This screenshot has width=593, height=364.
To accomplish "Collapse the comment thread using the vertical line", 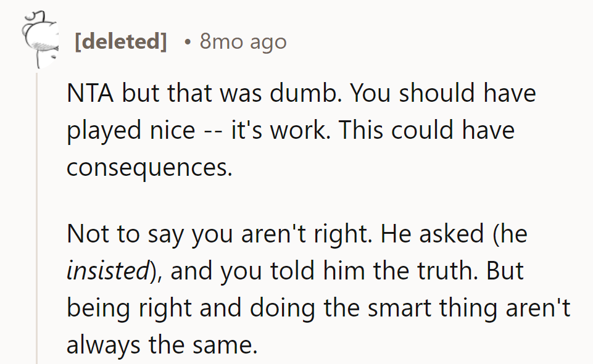I will tap(36, 216).
